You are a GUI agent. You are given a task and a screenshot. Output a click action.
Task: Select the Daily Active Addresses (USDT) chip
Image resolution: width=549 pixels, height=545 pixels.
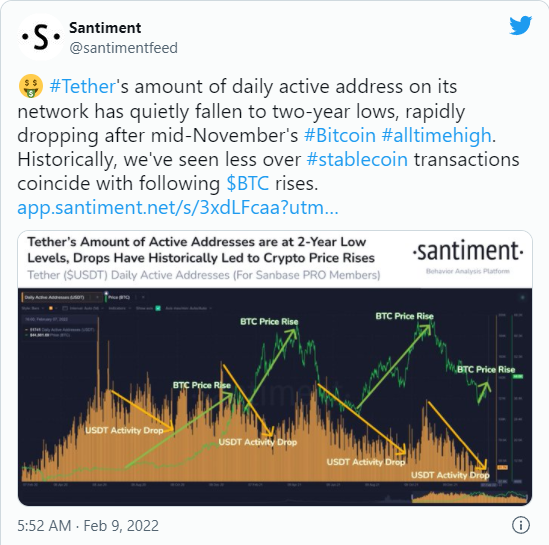(x=56, y=297)
